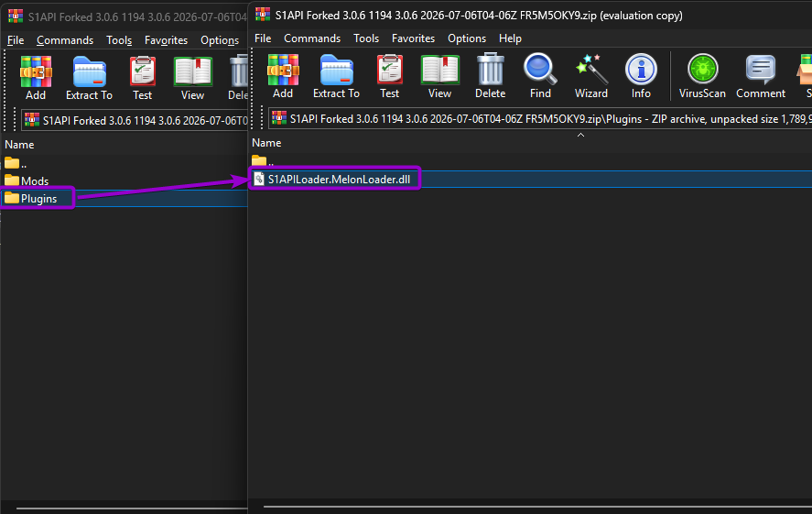812x514 pixels.
Task: Click View icon in front WinRAR window
Action: (439, 76)
